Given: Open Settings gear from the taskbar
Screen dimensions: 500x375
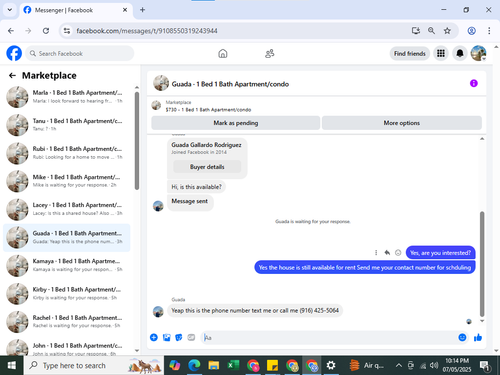Looking at the screenshot, I should coord(331,365).
